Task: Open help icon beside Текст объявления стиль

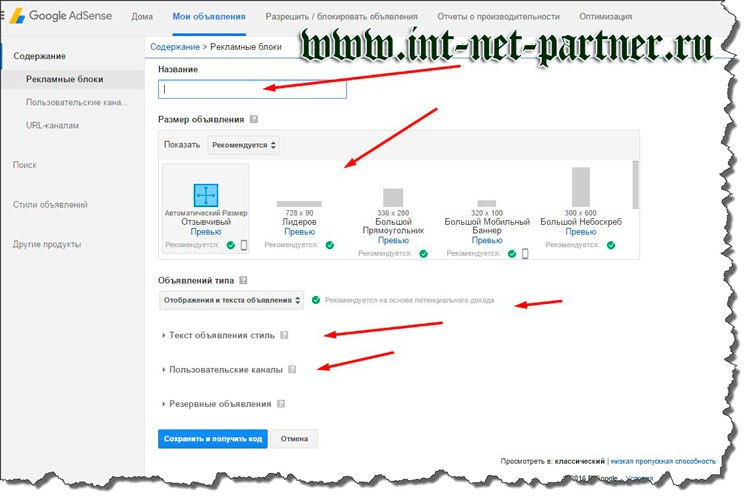Action: pyautogui.click(x=284, y=335)
